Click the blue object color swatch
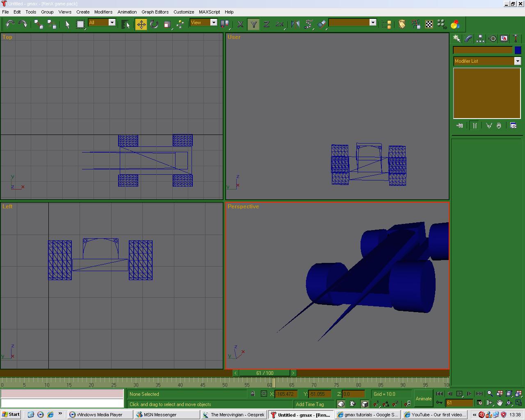Screen dimensions: 525x420 click(518, 50)
